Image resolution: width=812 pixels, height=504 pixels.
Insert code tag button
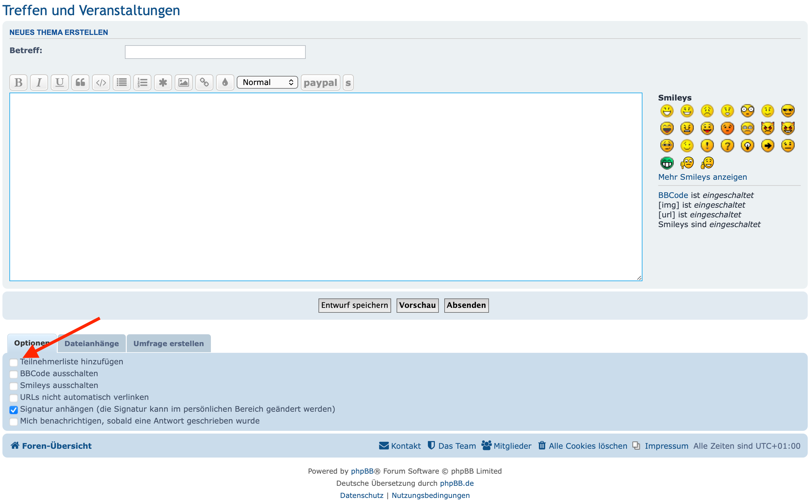(101, 82)
